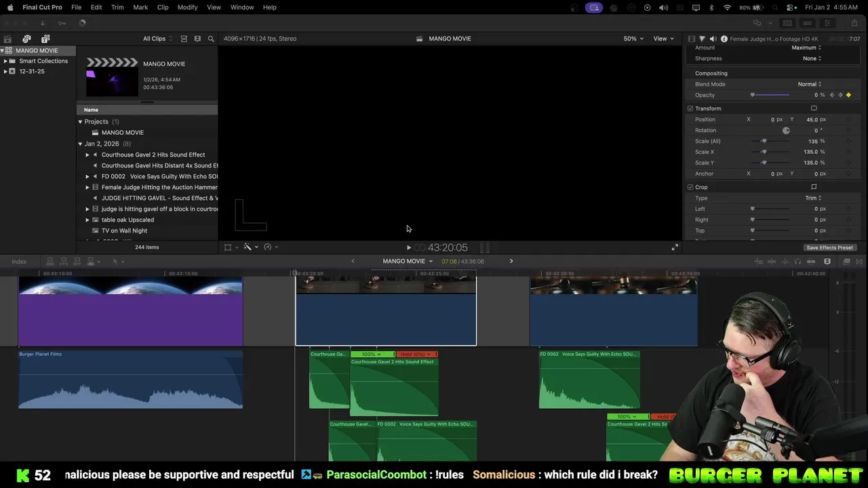
Task: Open the viewer View options dropdown
Action: tap(663, 39)
